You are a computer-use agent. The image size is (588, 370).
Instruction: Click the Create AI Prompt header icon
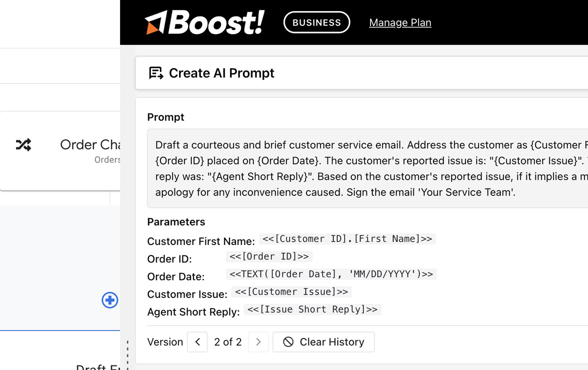(156, 73)
